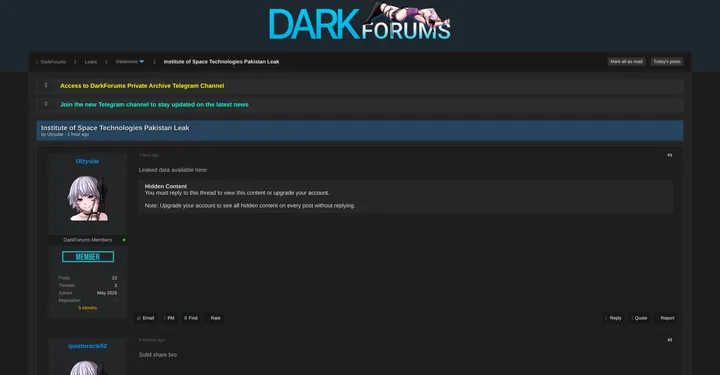Click the icon beside the Private Archive announcement
Image resolution: width=720 pixels, height=375 pixels.
pyautogui.click(x=45, y=85)
